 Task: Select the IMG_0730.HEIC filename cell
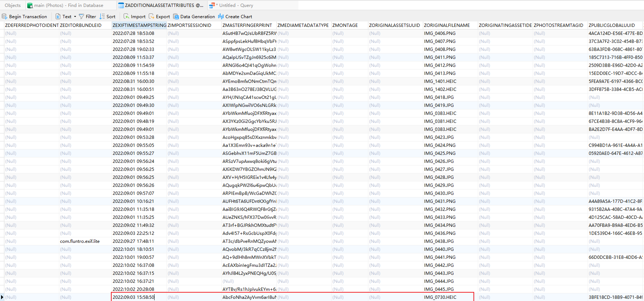point(440,297)
